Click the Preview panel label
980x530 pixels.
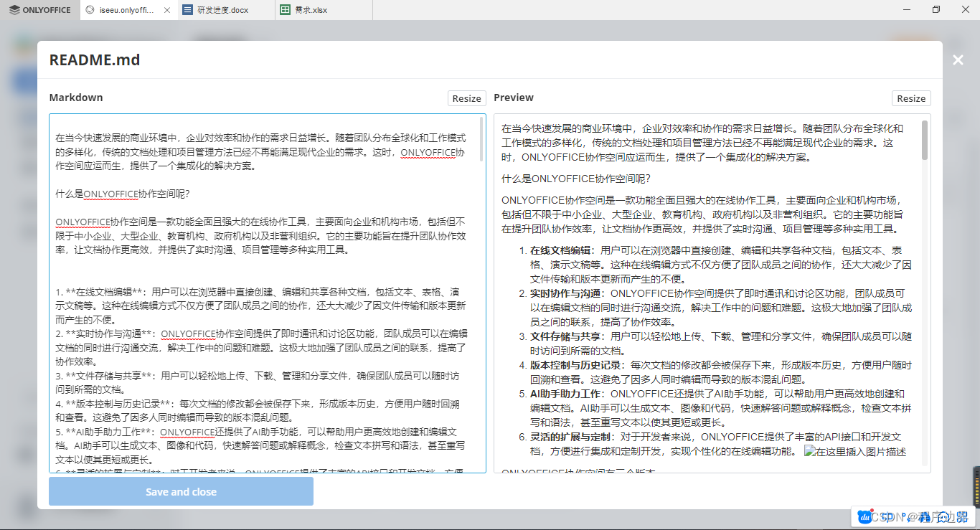tap(514, 98)
